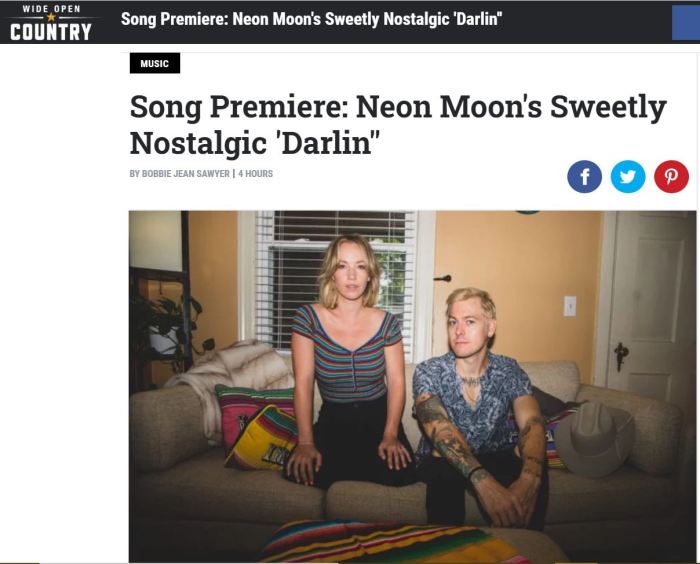Click the gray cowboy hat on sofa

tap(594, 439)
